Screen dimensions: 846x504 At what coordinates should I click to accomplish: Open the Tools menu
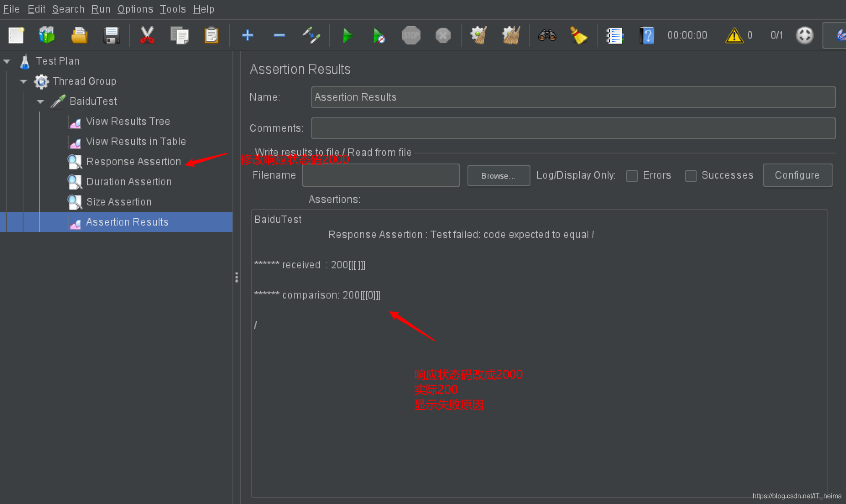click(173, 9)
